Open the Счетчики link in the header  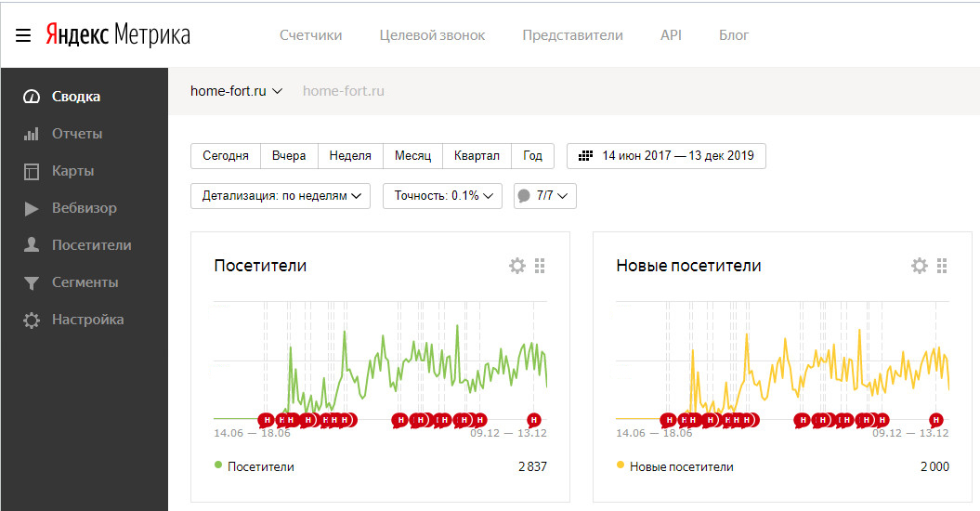click(310, 35)
